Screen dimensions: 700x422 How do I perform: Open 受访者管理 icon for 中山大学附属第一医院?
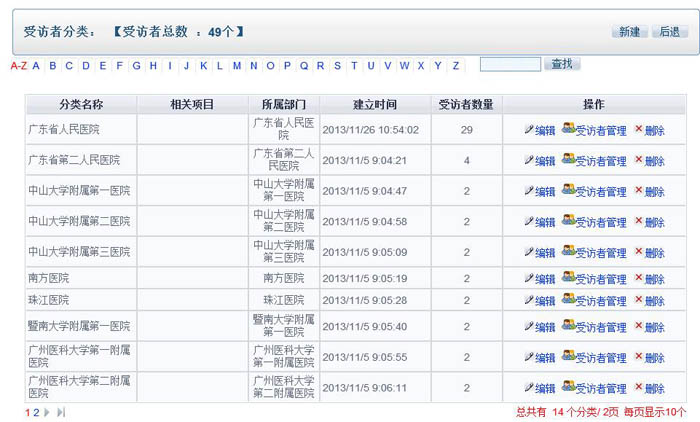pyautogui.click(x=568, y=190)
